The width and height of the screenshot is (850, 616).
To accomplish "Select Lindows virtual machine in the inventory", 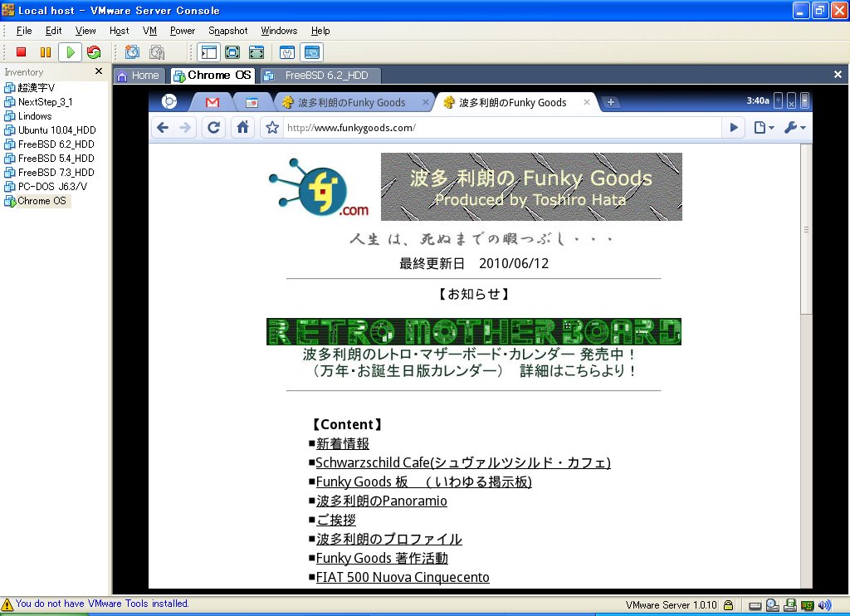I will pyautogui.click(x=35, y=116).
